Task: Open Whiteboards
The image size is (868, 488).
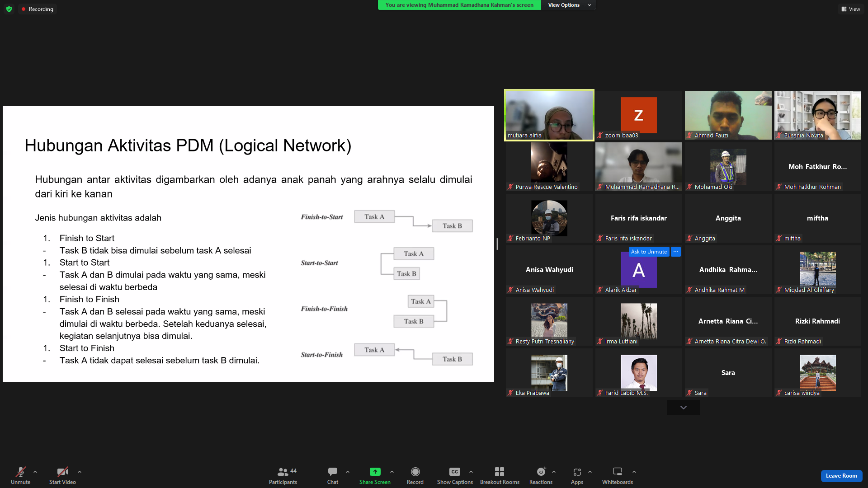Action: click(618, 475)
